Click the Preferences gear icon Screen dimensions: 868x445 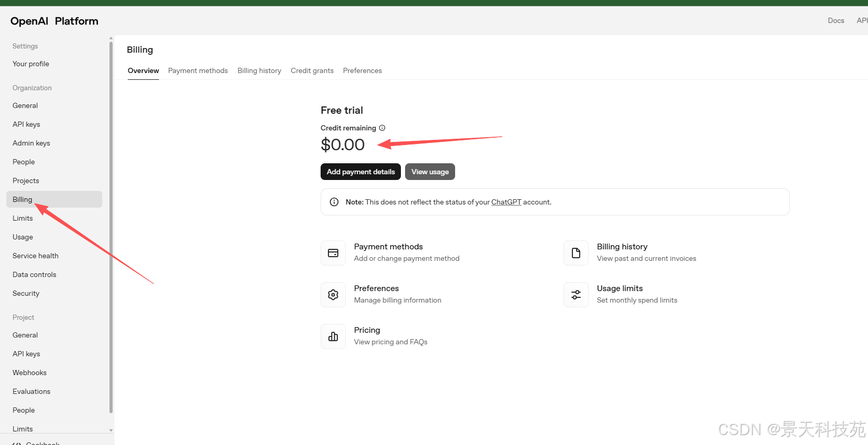[333, 295]
